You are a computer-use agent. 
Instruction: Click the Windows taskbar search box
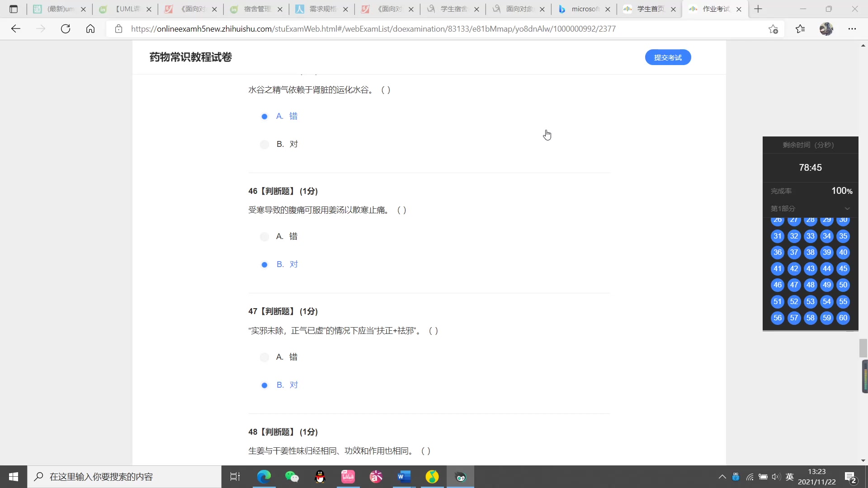pos(124,477)
